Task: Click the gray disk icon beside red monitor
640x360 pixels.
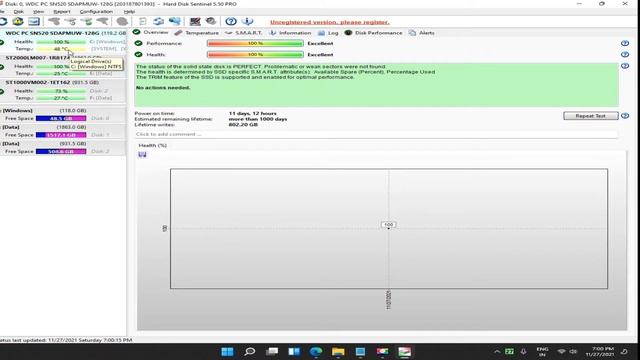Action: (211, 21)
